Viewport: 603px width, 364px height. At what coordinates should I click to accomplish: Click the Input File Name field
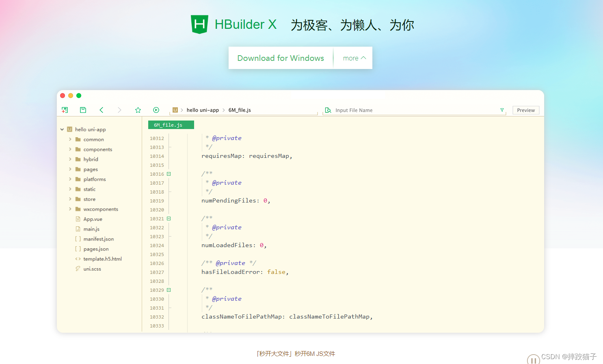point(414,110)
